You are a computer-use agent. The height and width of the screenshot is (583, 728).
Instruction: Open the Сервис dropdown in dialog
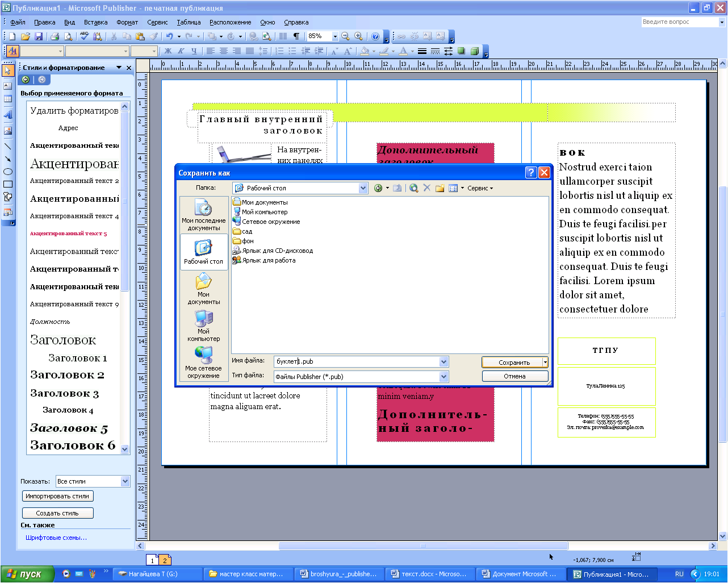point(480,188)
